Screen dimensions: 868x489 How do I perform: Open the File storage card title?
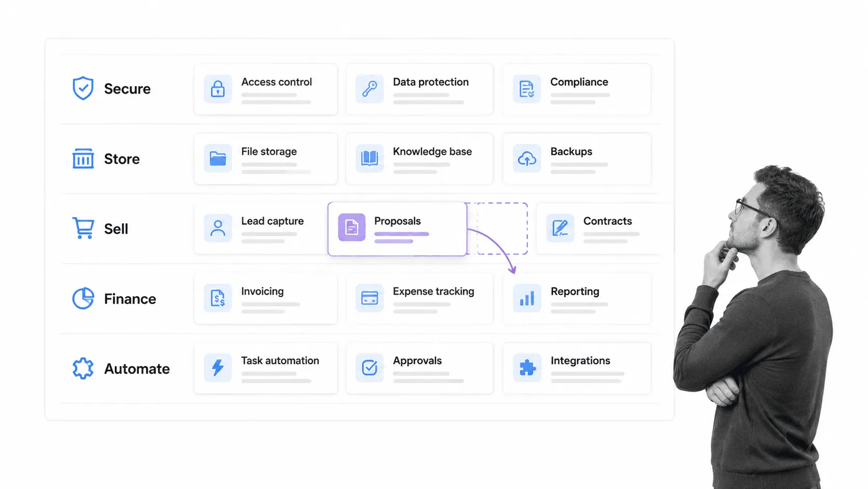tap(269, 152)
